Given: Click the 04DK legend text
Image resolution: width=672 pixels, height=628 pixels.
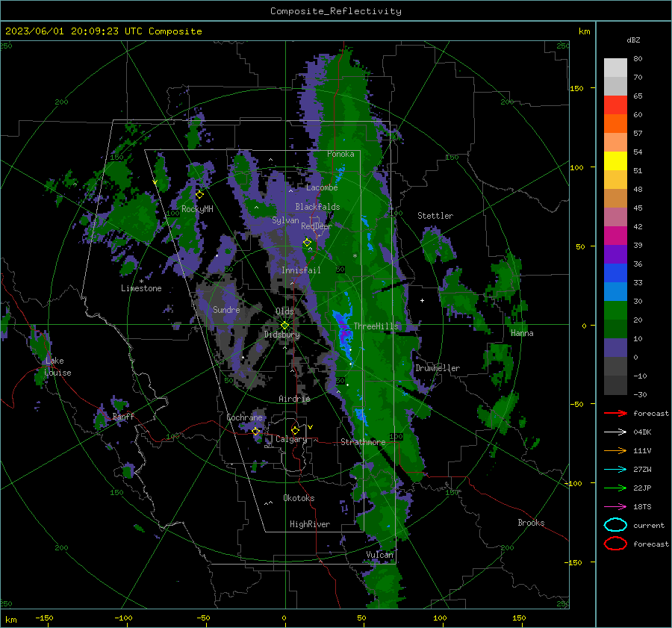Looking at the screenshot, I should (x=642, y=432).
